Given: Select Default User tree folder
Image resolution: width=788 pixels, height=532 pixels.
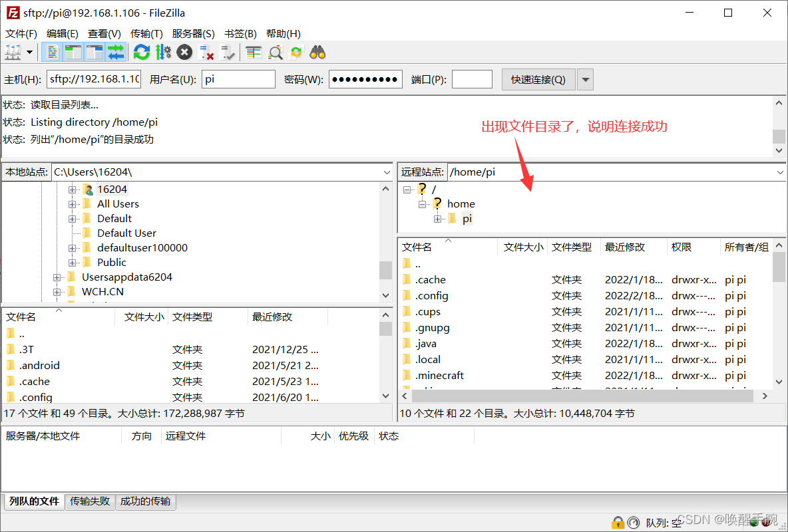Looking at the screenshot, I should pos(126,233).
